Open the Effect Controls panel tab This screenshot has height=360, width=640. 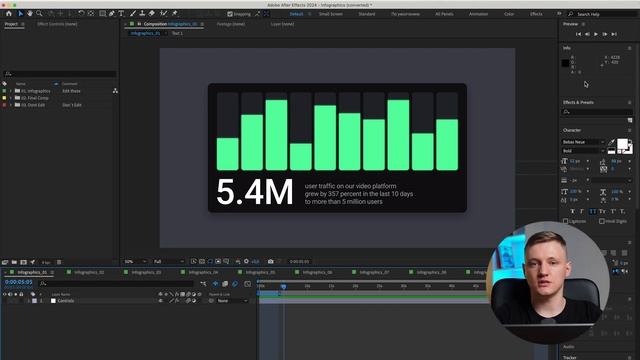pos(57,24)
